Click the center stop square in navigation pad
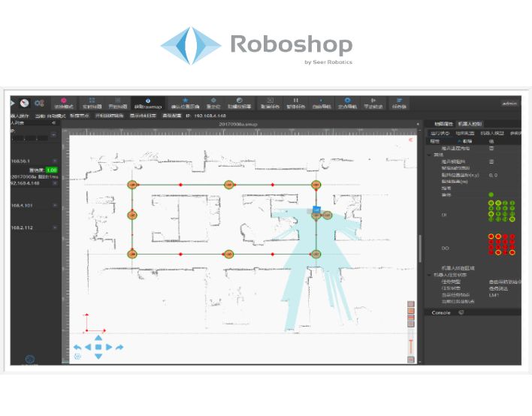The image size is (532, 416). pyautogui.click(x=98, y=347)
